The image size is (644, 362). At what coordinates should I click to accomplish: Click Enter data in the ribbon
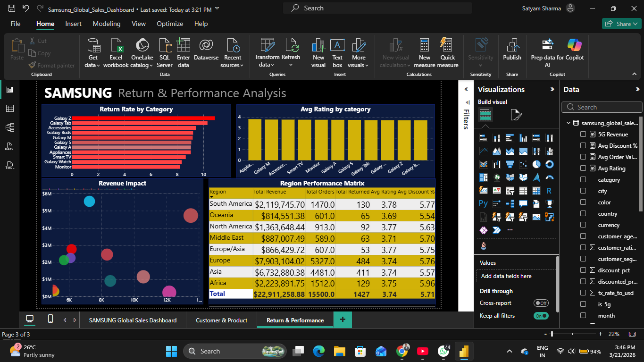click(x=184, y=53)
